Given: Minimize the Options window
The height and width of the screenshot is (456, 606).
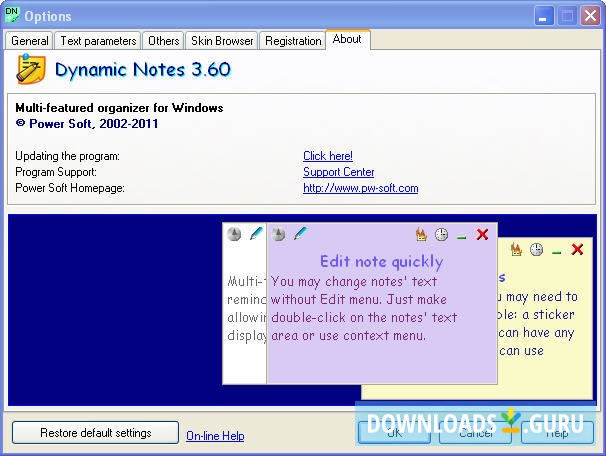Looking at the screenshot, I should click(544, 16).
